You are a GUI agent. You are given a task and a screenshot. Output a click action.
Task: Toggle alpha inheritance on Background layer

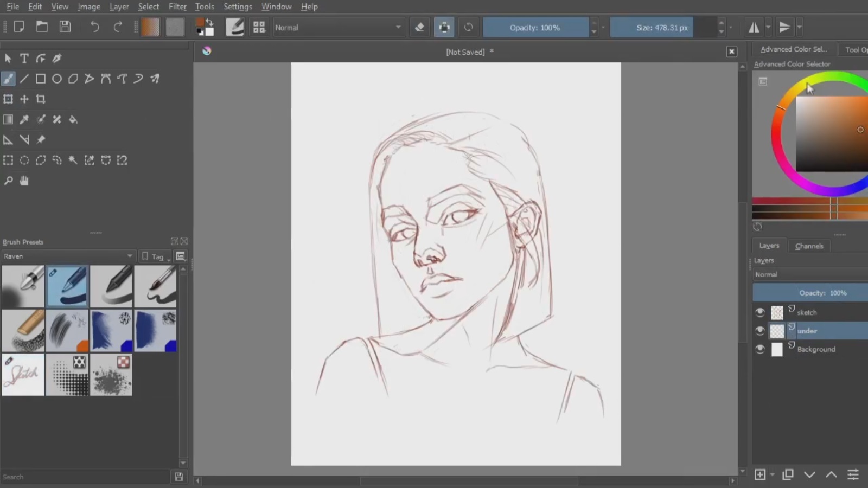pos(792,346)
